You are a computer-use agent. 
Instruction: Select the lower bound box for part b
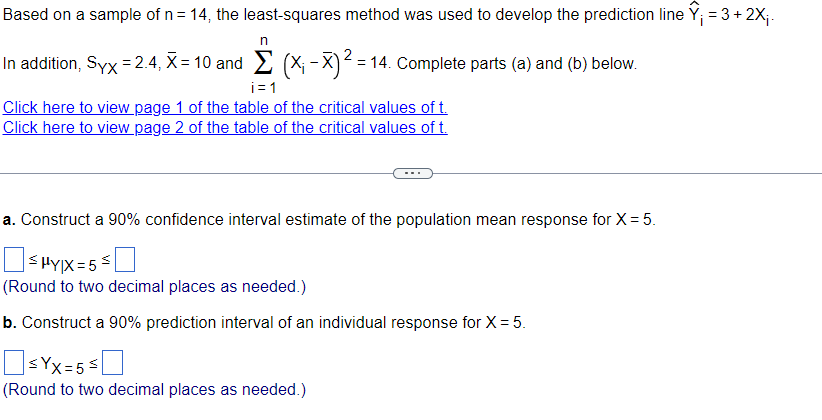tap(14, 363)
